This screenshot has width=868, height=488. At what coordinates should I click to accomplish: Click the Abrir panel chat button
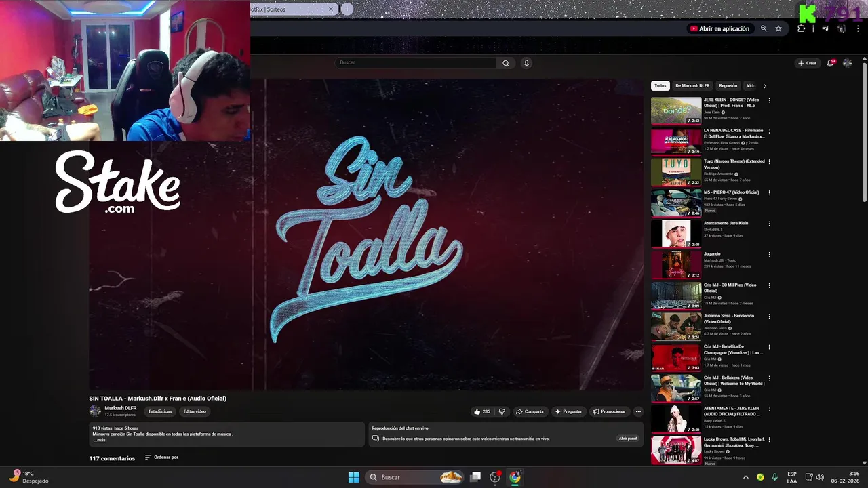628,439
